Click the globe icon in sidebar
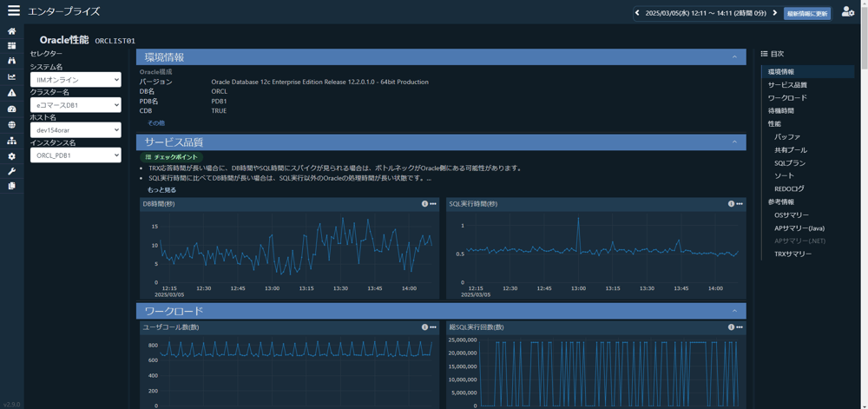The height and width of the screenshot is (409, 868). [11, 125]
